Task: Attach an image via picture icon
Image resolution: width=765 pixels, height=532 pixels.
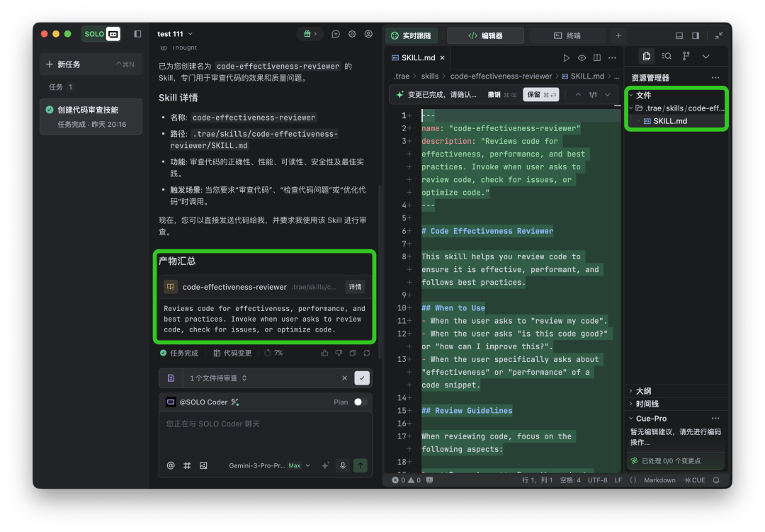Action: tap(203, 465)
